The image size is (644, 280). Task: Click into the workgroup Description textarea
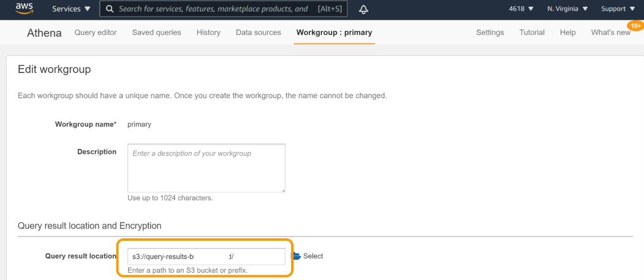[x=206, y=168]
